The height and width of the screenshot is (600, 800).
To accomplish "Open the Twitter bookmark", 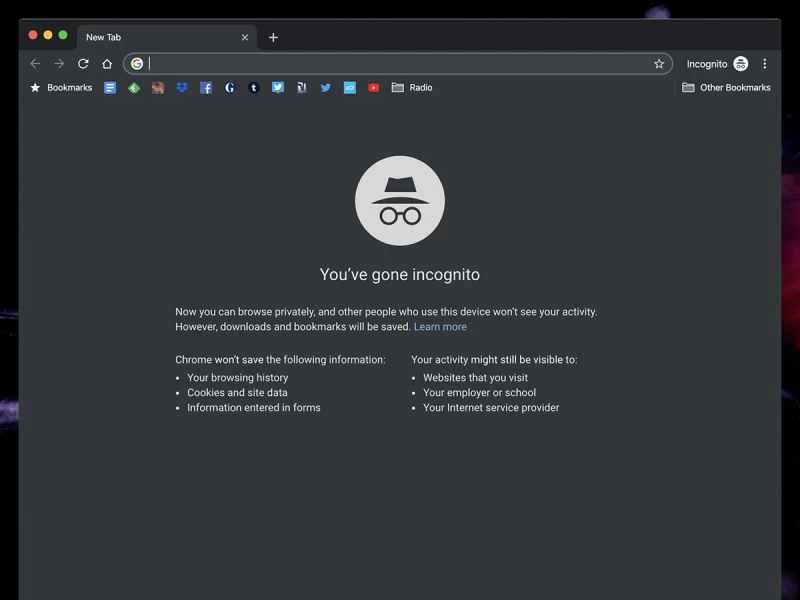I will [x=326, y=87].
